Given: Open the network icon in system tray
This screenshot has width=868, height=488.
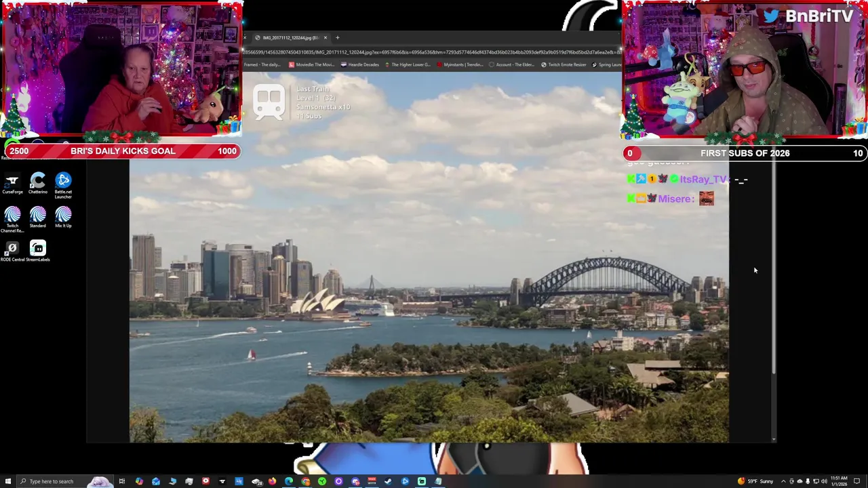Looking at the screenshot, I should click(816, 481).
